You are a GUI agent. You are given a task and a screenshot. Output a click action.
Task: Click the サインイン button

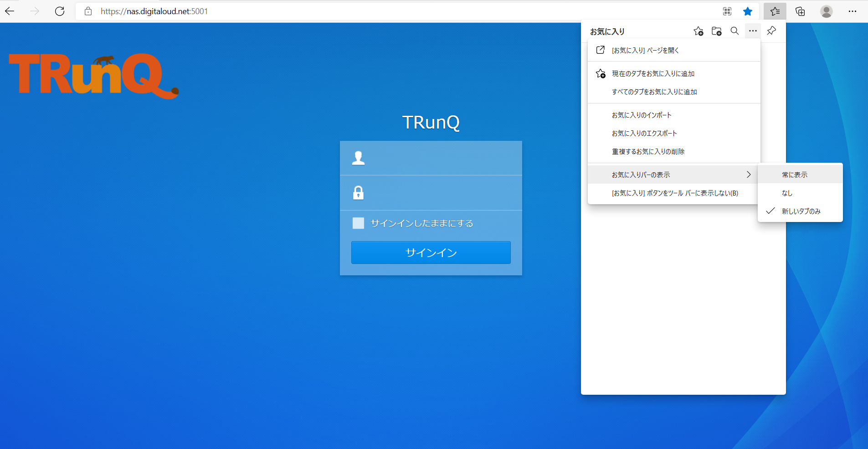(x=431, y=253)
